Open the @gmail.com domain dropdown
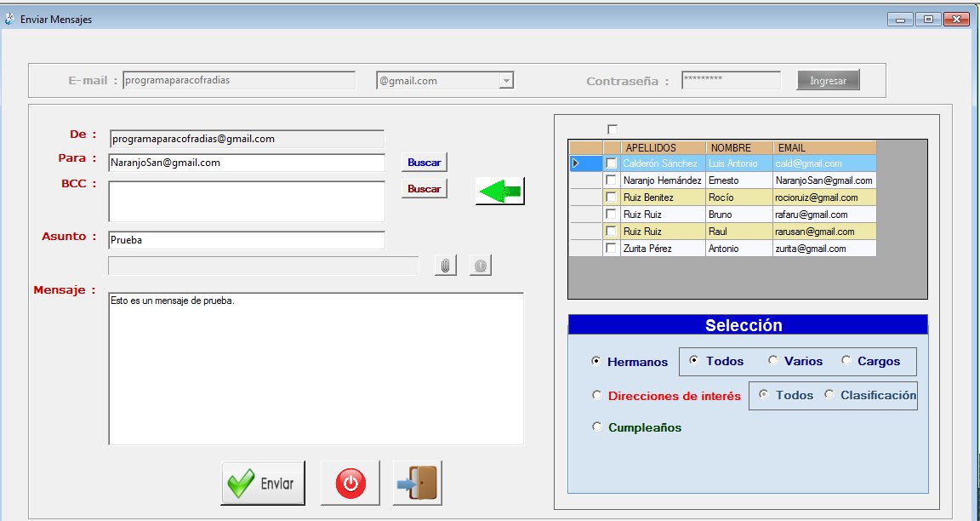980x521 pixels. click(x=506, y=81)
